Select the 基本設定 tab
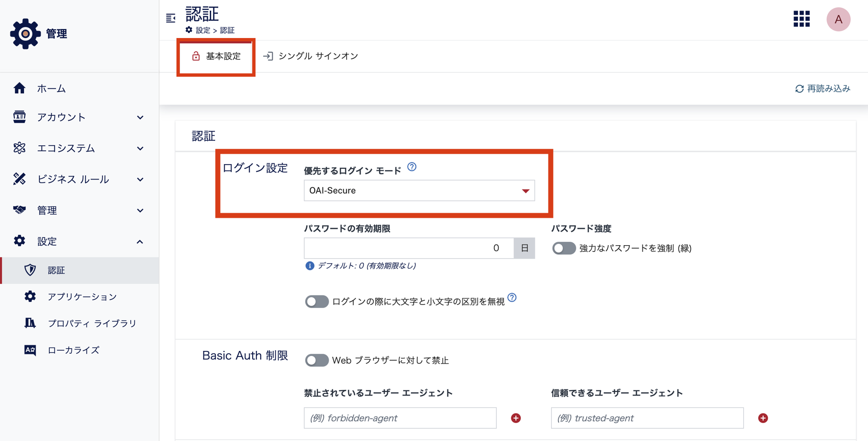The height and width of the screenshot is (441, 868). point(216,56)
